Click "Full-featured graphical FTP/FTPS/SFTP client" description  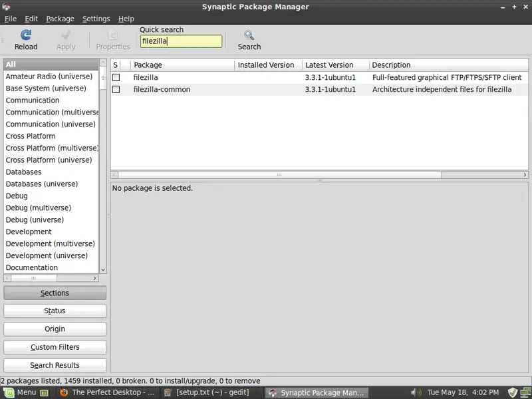[447, 77]
